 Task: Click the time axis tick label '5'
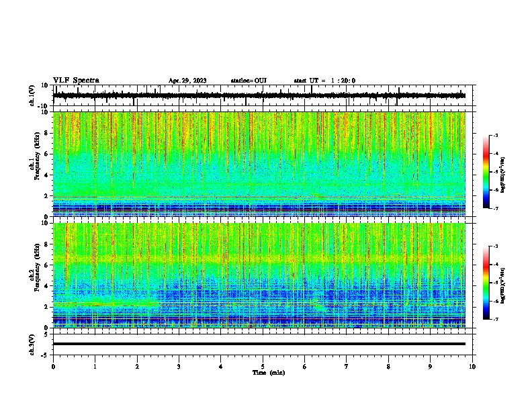263,367
